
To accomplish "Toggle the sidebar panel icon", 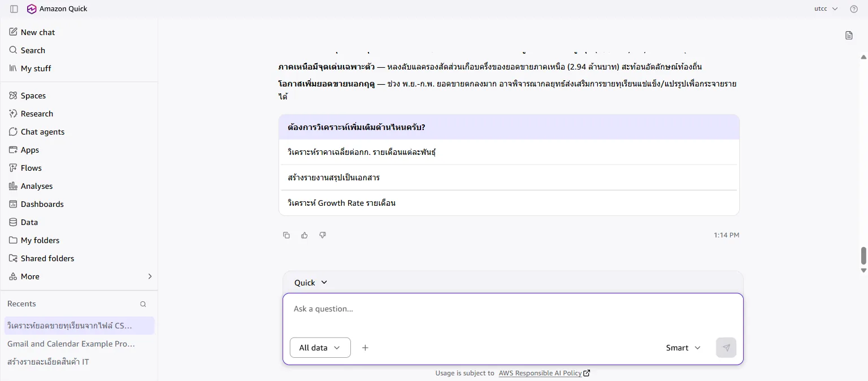I will point(14,9).
